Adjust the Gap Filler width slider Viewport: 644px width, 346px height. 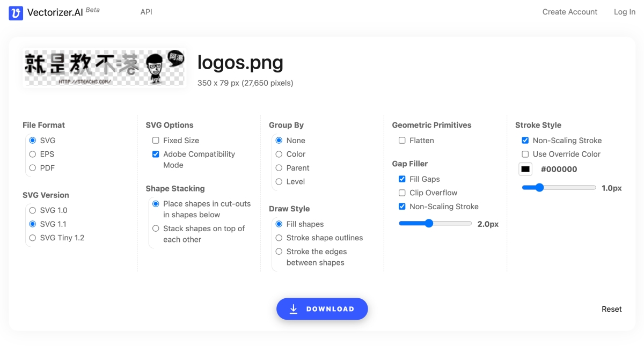pyautogui.click(x=429, y=224)
